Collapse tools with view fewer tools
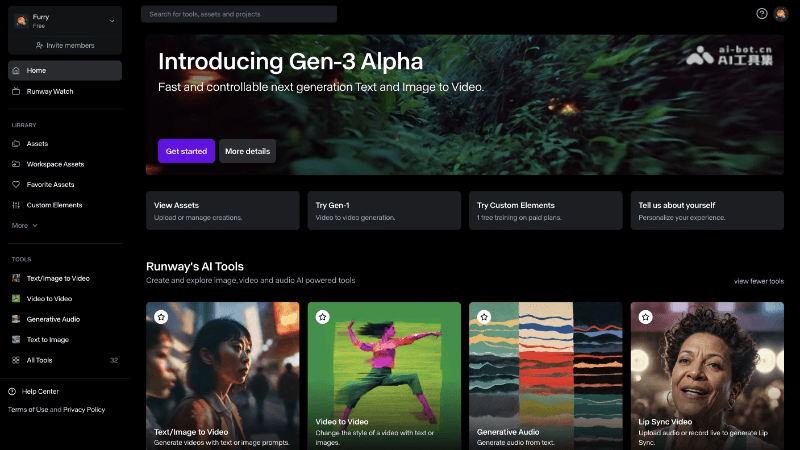The image size is (800, 450). tap(758, 281)
